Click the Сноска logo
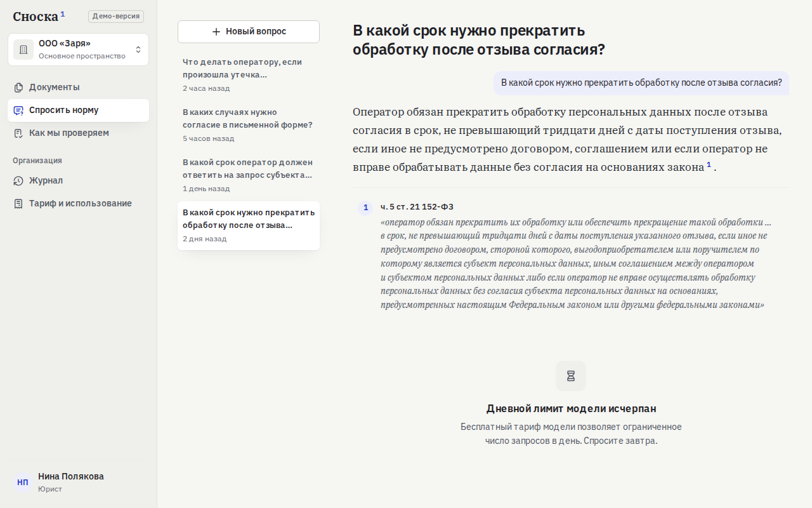Screen dimensions: 812x508 click(x=39, y=17)
